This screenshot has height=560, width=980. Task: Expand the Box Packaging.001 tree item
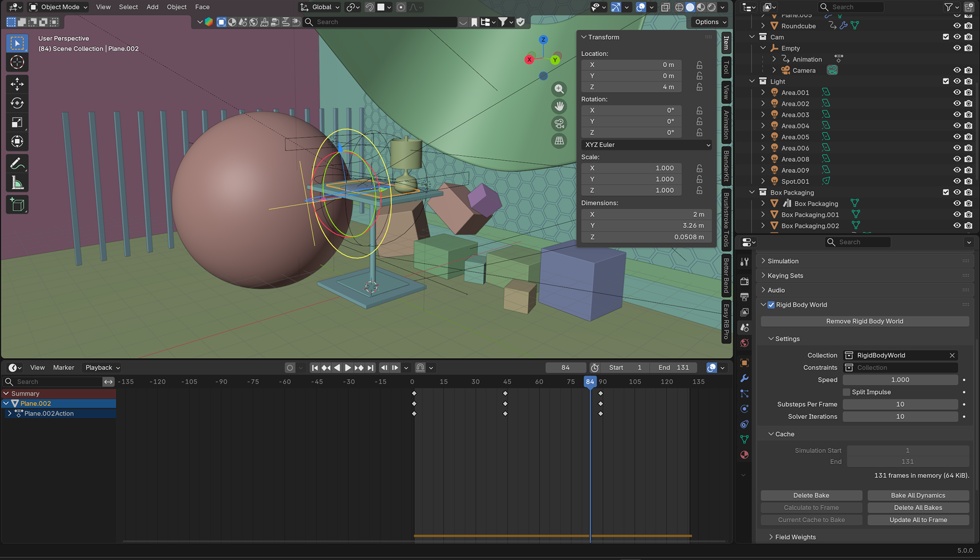point(763,215)
